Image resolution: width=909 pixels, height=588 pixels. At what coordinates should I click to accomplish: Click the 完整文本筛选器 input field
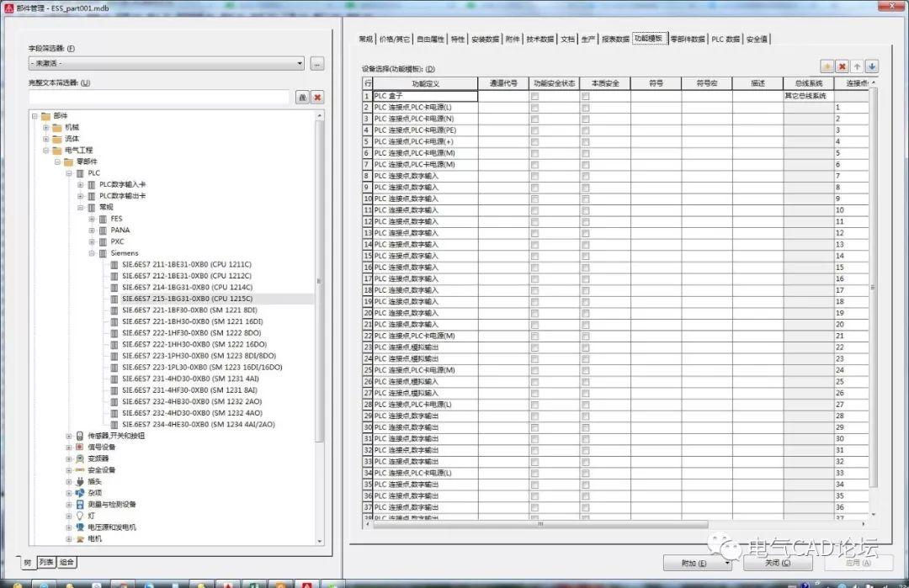coord(159,98)
